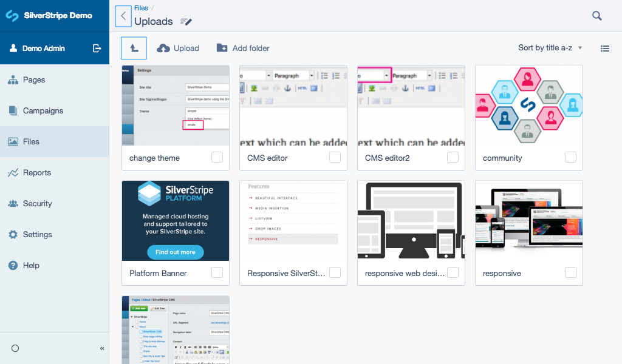Click the edit folder details icon

point(186,22)
